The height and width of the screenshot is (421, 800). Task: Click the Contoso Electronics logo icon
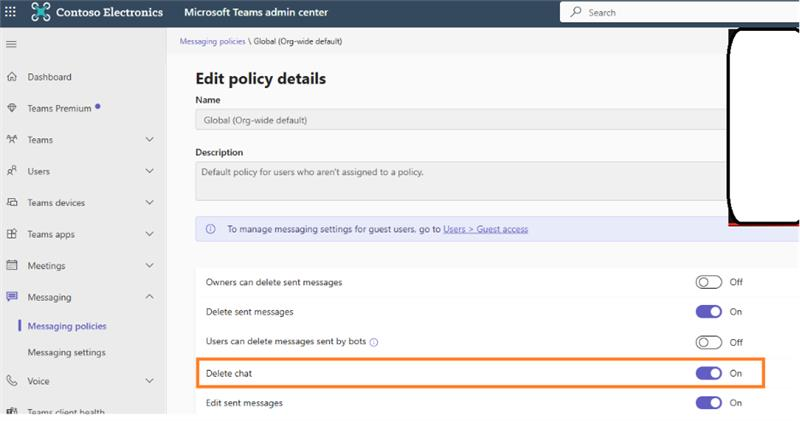point(40,12)
